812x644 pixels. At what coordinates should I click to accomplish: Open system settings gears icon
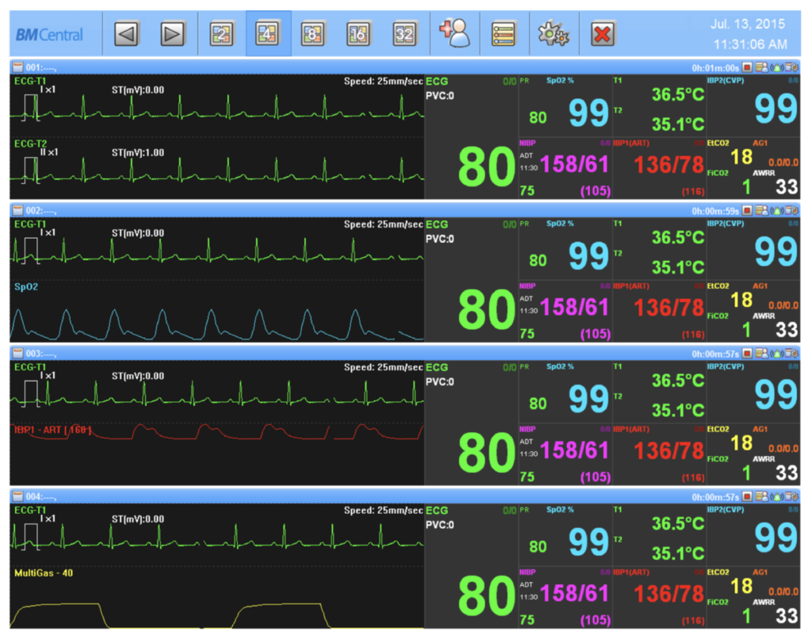click(x=553, y=34)
